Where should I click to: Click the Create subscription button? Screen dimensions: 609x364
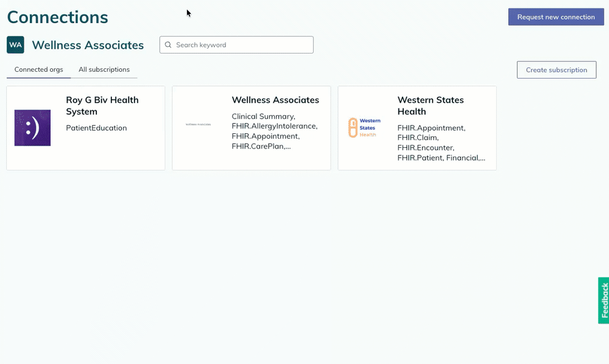(556, 69)
